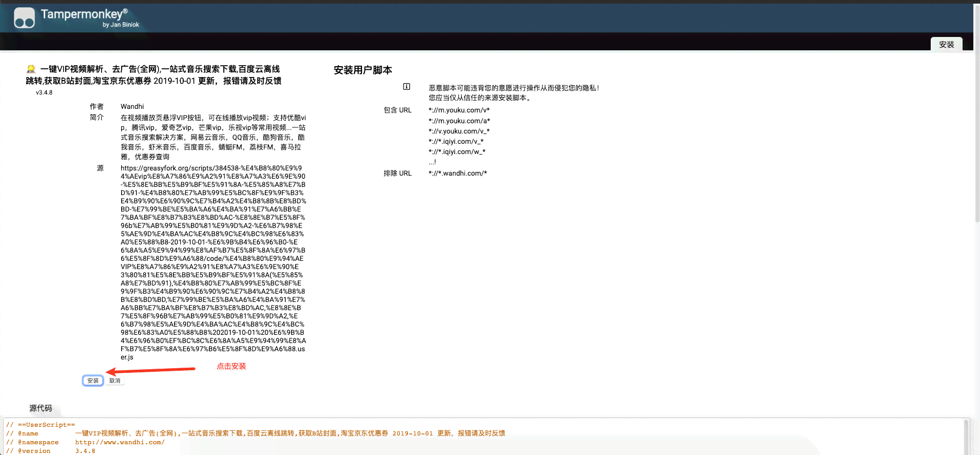
Task: Click exclude URL *://*.wandhi.com/*
Action: point(458,173)
